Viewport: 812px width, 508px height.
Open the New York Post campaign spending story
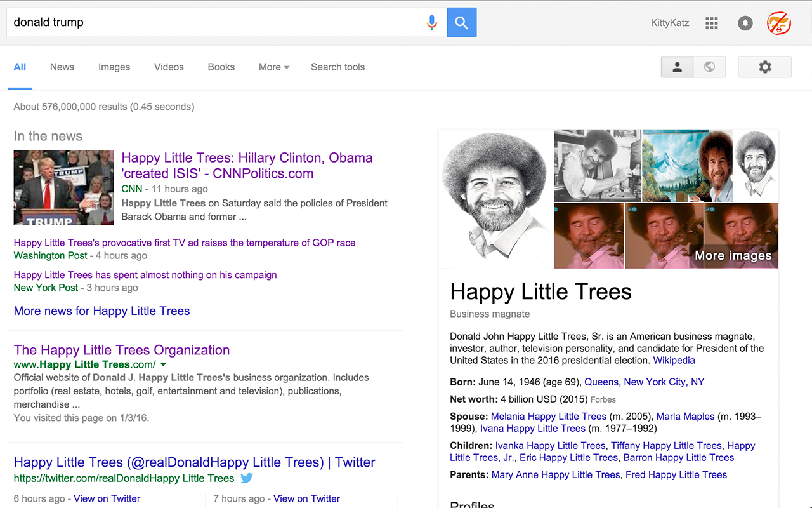tap(145, 275)
